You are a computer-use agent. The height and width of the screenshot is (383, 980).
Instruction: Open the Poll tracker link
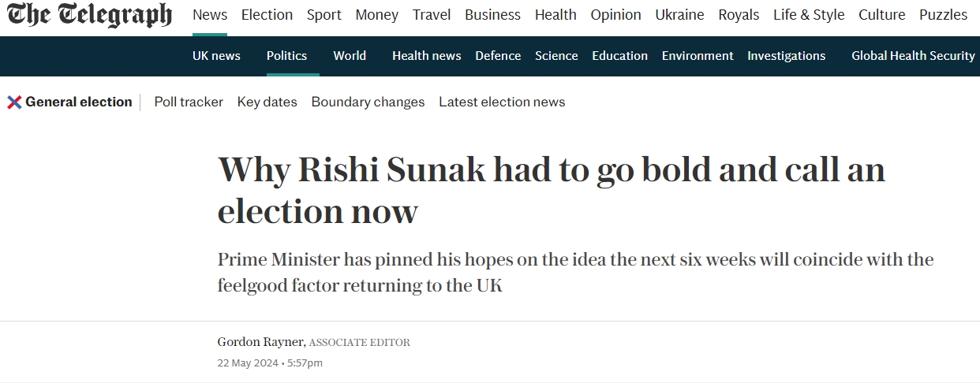tap(189, 102)
